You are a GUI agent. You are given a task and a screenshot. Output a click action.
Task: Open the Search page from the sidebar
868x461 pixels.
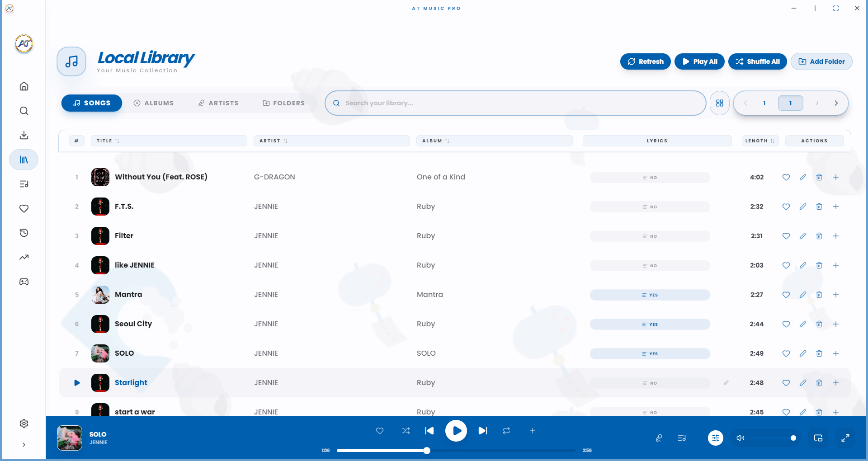pyautogui.click(x=24, y=111)
